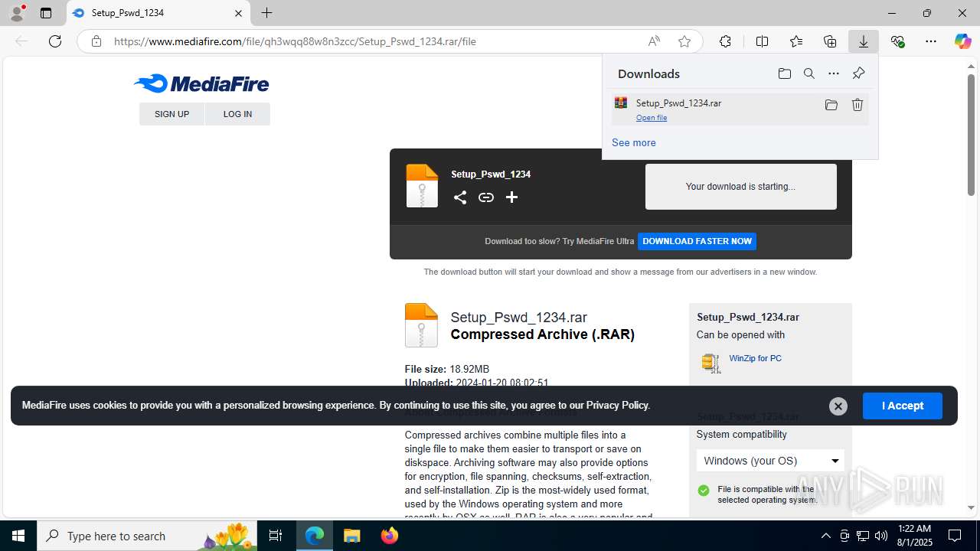Click the page vertical scrollbar thumb
Viewport: 980px width, 551px height.
tap(971, 134)
